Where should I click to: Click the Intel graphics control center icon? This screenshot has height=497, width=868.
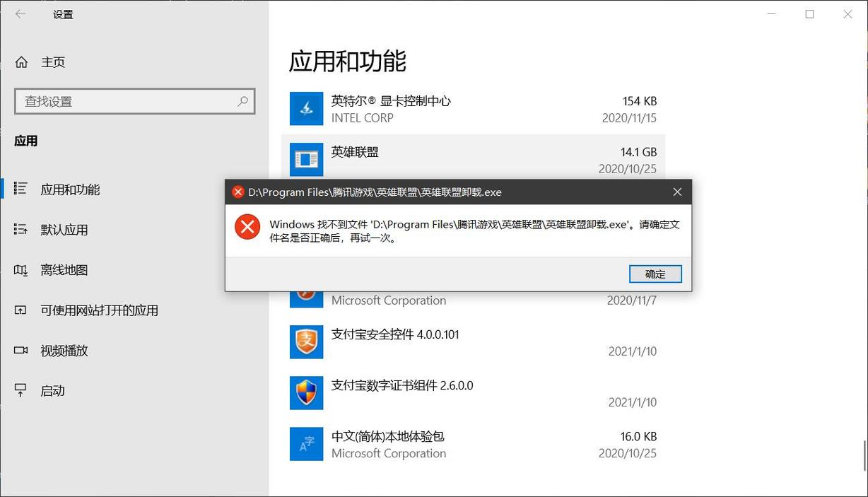click(306, 109)
